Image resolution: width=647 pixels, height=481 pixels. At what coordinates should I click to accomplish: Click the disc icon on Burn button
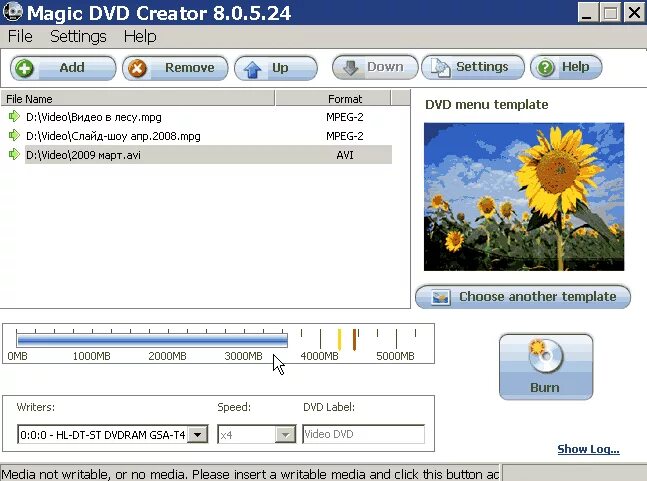(x=545, y=356)
